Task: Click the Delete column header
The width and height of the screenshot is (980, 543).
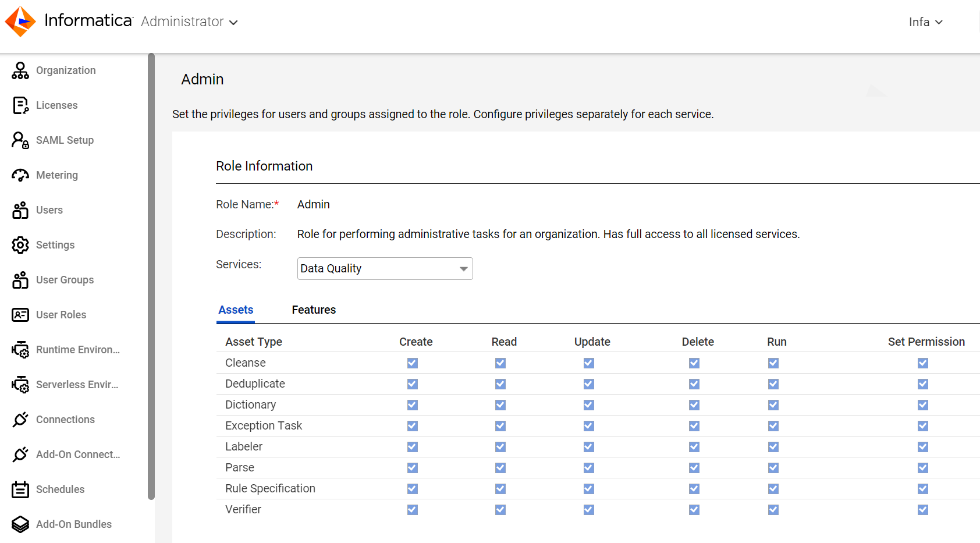Action: [x=698, y=342]
